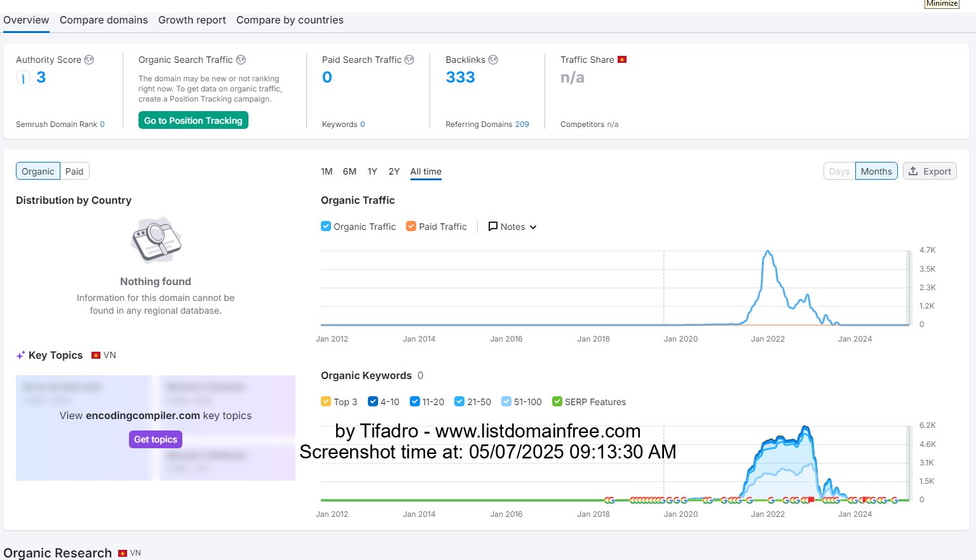
Task: Click Go to Position Tracking button
Action: 193,121
